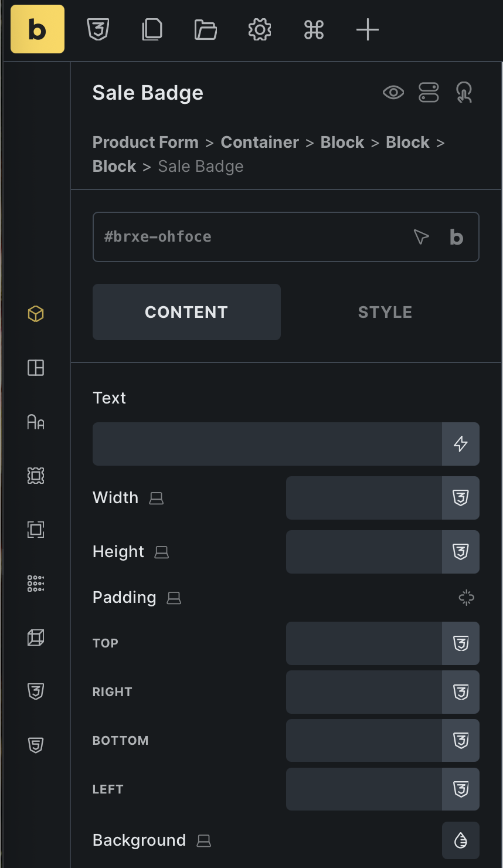Open the command palette icon
The height and width of the screenshot is (868, 503).
[314, 29]
